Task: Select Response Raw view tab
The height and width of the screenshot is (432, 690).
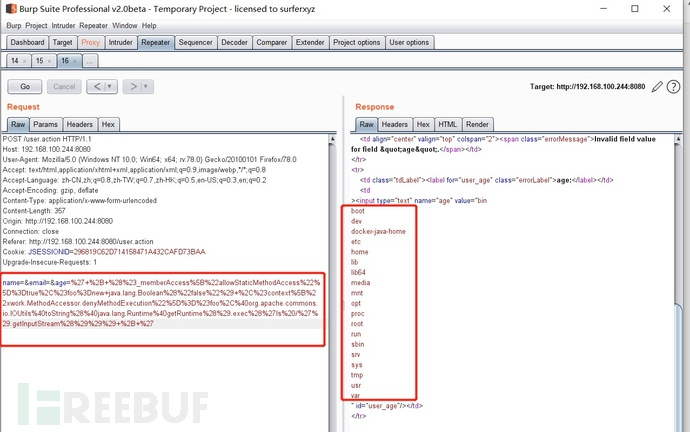Action: [x=367, y=124]
